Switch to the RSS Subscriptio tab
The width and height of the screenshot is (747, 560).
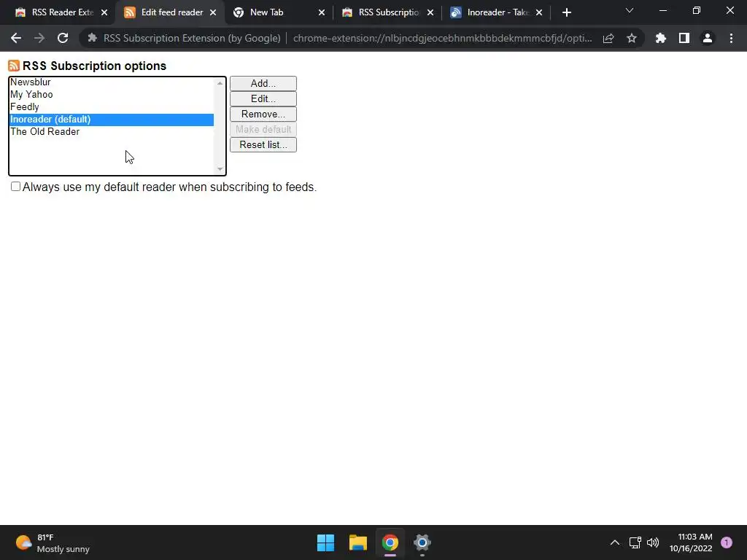tap(387, 12)
